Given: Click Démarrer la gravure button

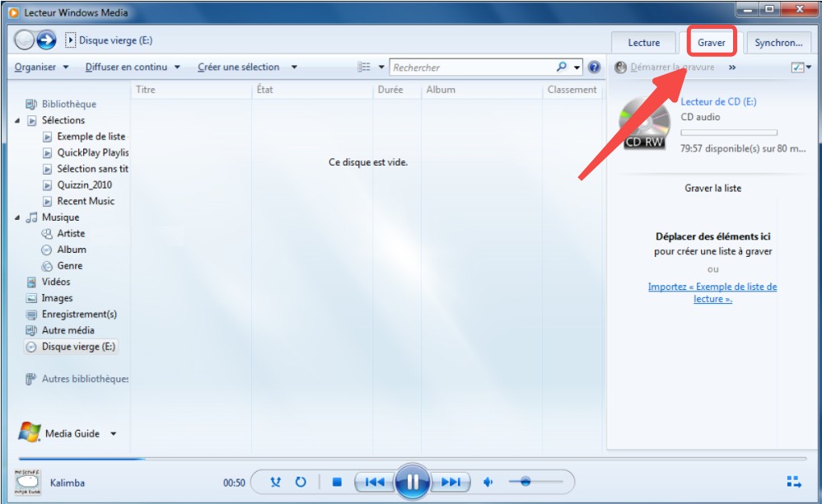Looking at the screenshot, I should tap(664, 67).
